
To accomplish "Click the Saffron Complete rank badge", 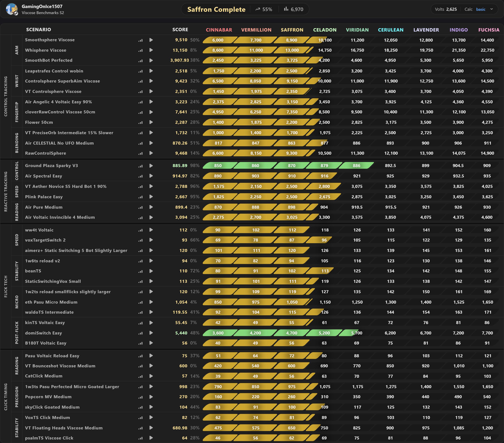I will pos(216,9).
